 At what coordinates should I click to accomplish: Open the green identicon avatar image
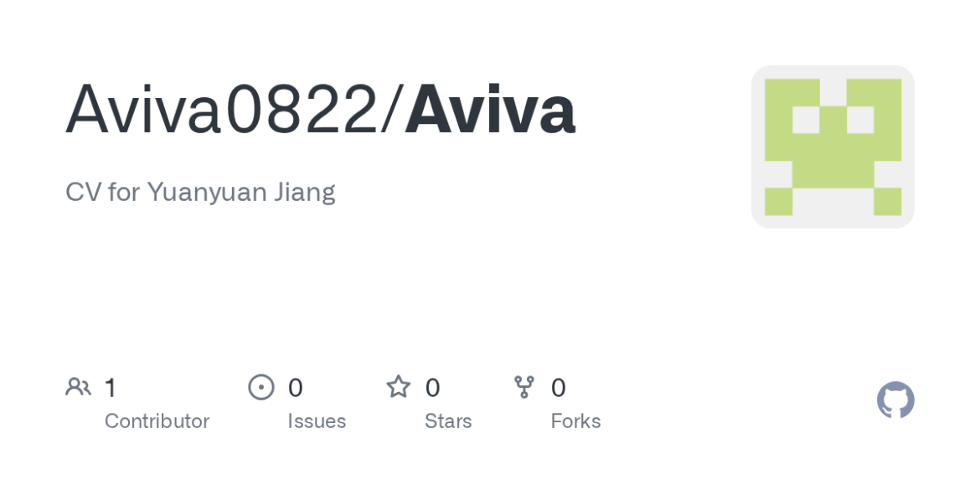point(833,147)
